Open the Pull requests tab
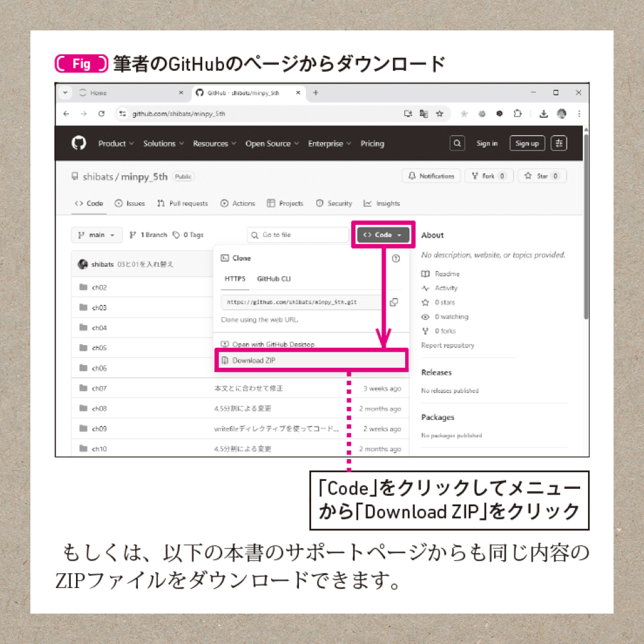 pos(183,204)
